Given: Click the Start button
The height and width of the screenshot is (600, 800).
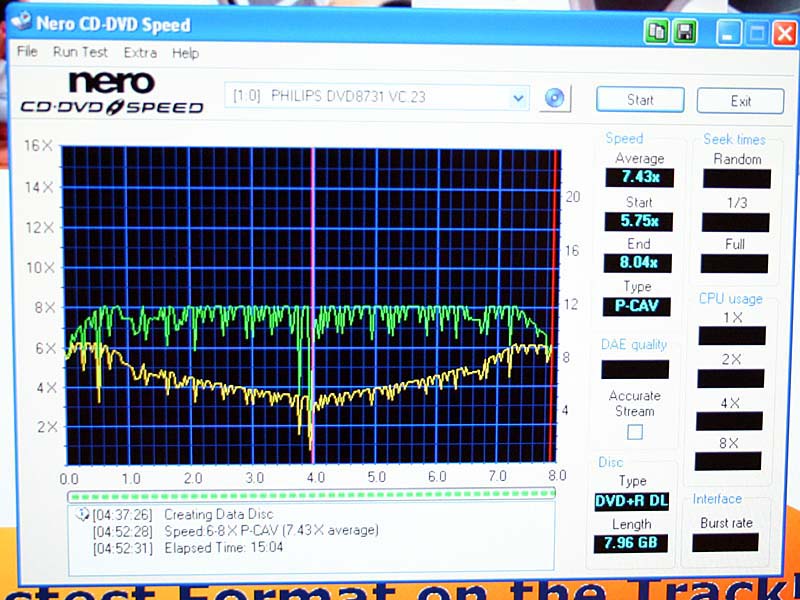Looking at the screenshot, I should (x=640, y=99).
